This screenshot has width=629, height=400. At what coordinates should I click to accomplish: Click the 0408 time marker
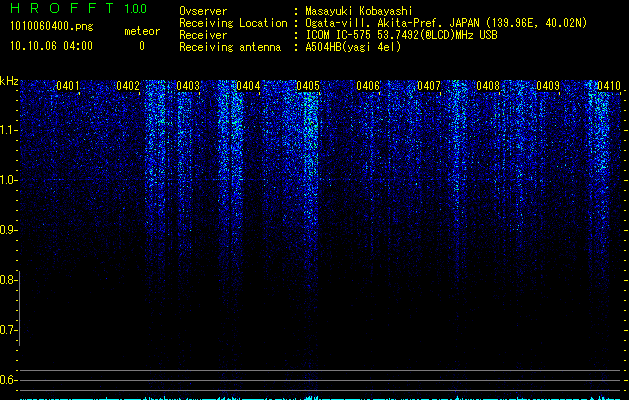pos(488,86)
